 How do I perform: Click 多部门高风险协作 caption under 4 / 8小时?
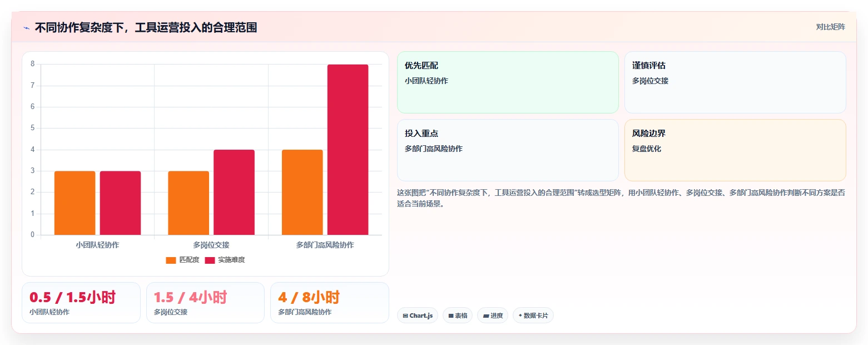[305, 312]
